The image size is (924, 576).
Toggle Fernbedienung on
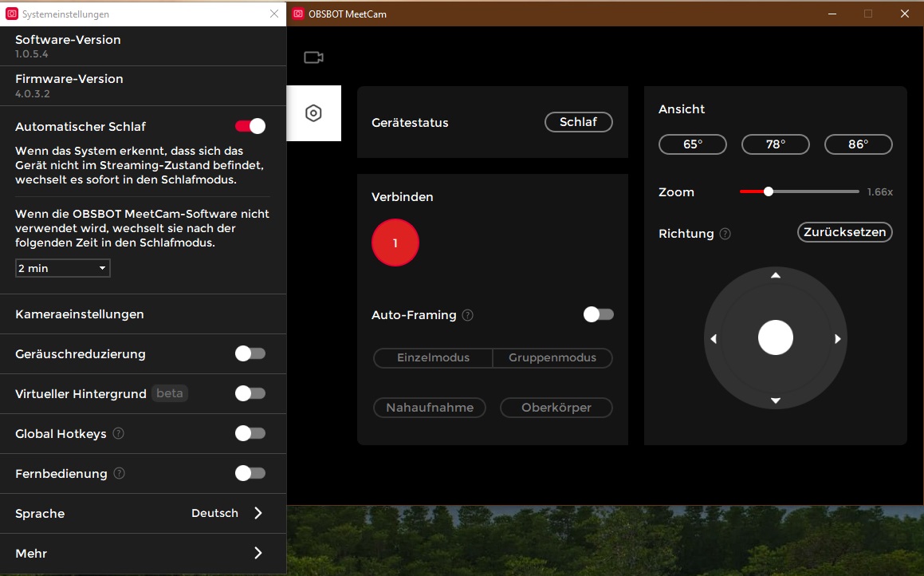[250, 473]
